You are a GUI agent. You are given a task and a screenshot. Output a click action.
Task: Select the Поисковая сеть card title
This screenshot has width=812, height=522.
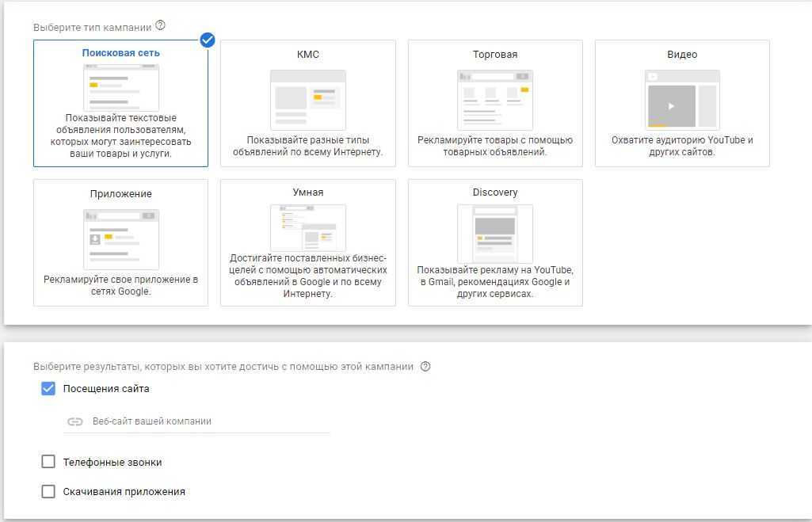[x=120, y=53]
